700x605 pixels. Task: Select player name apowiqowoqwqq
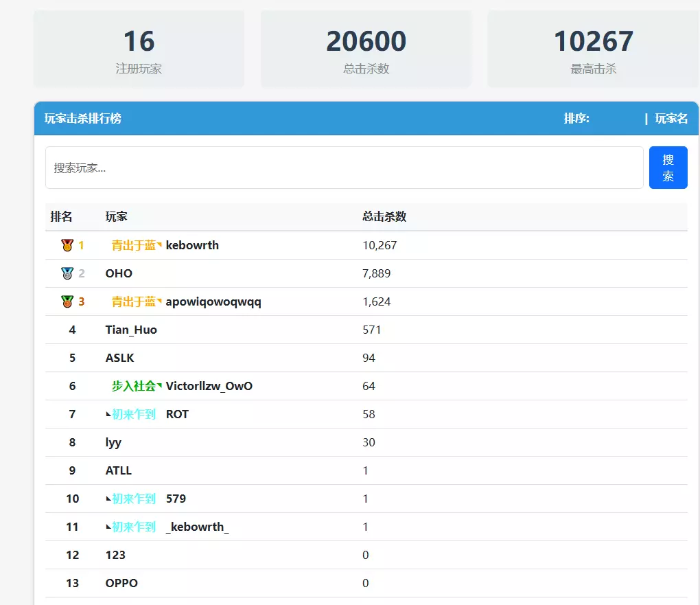click(213, 302)
